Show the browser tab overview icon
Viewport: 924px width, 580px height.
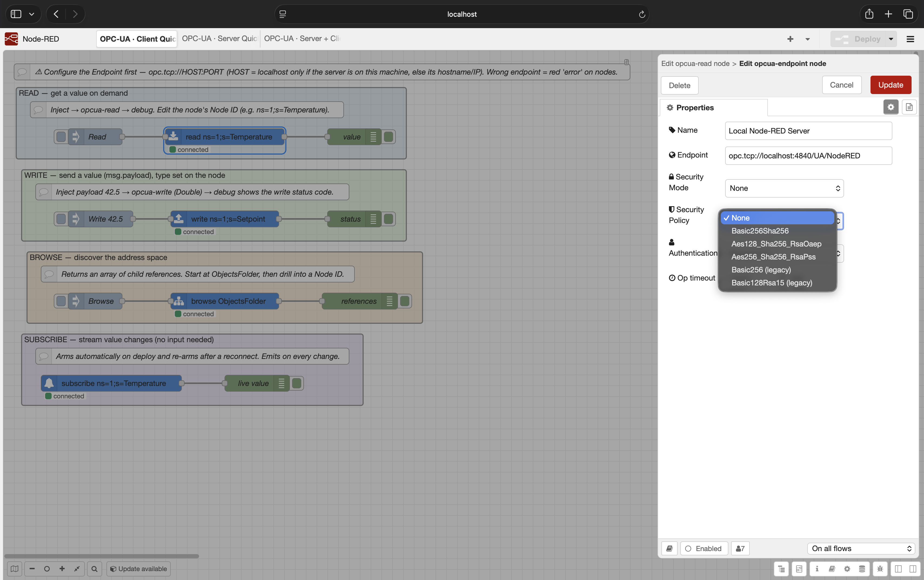(908, 14)
